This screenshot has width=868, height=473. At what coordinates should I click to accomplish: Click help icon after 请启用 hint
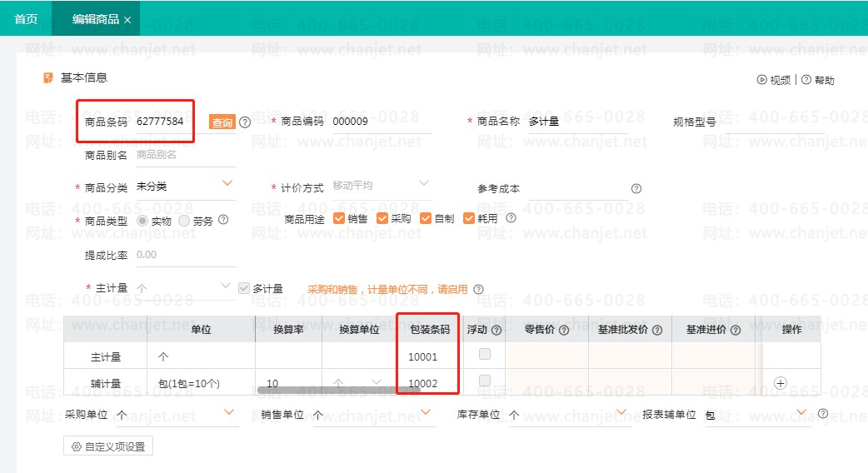479,289
